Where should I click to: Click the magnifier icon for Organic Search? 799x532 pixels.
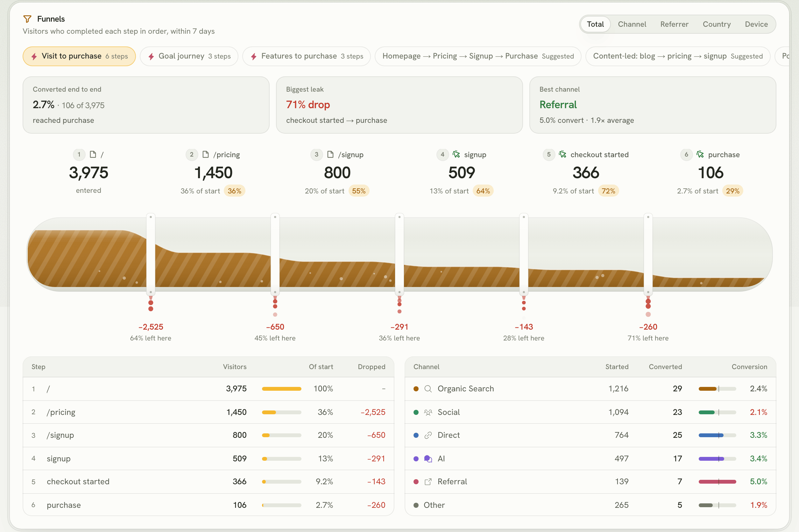tap(428, 389)
